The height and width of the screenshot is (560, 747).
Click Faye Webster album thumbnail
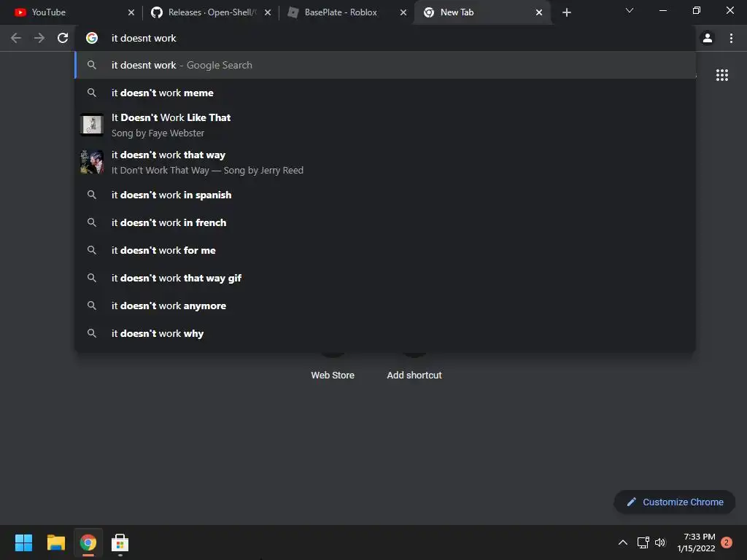coord(92,125)
